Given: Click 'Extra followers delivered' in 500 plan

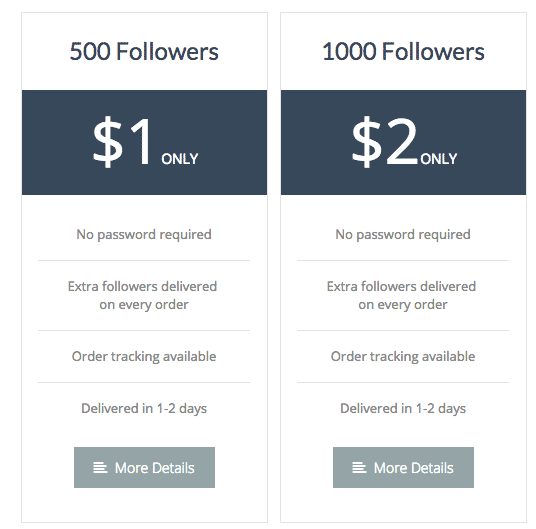Looking at the screenshot, I should click(x=143, y=286).
